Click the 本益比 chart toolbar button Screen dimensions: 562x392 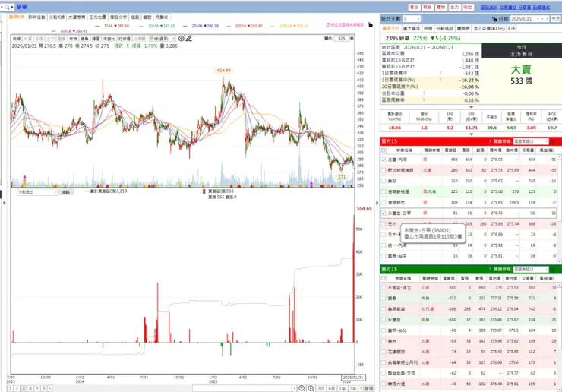109,39
